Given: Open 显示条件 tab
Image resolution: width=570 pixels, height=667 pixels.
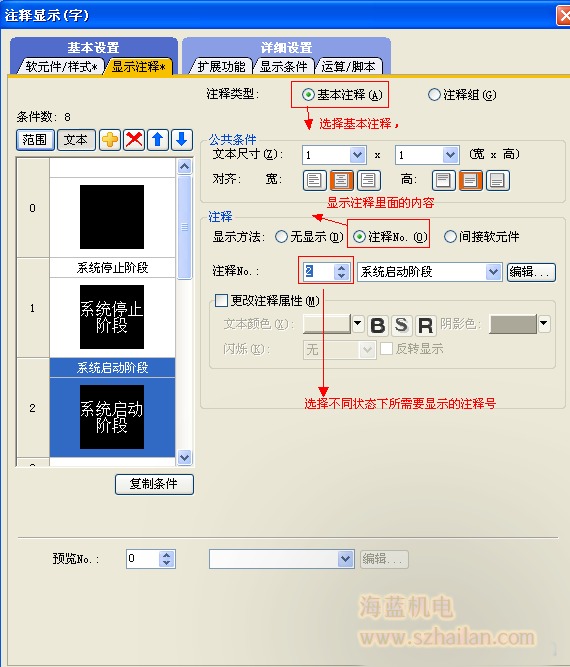Looking at the screenshot, I should (283, 66).
